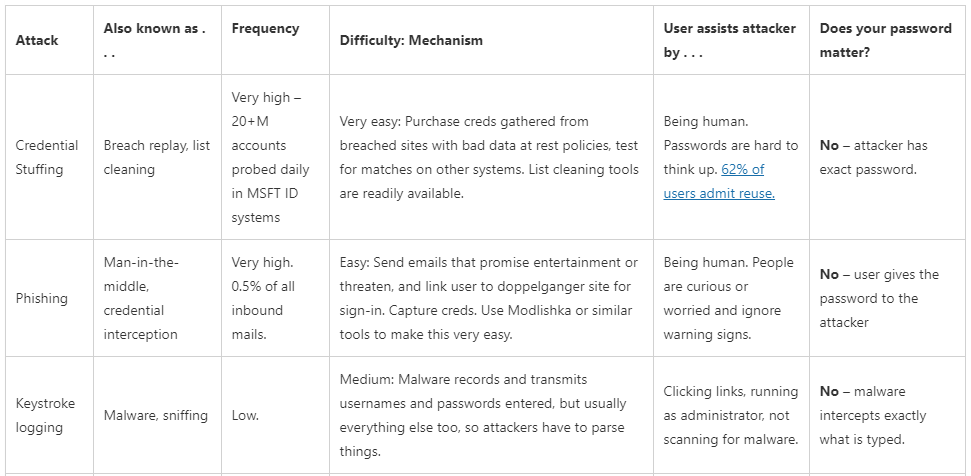Select the "Does your password matter?" header

pyautogui.click(x=886, y=40)
